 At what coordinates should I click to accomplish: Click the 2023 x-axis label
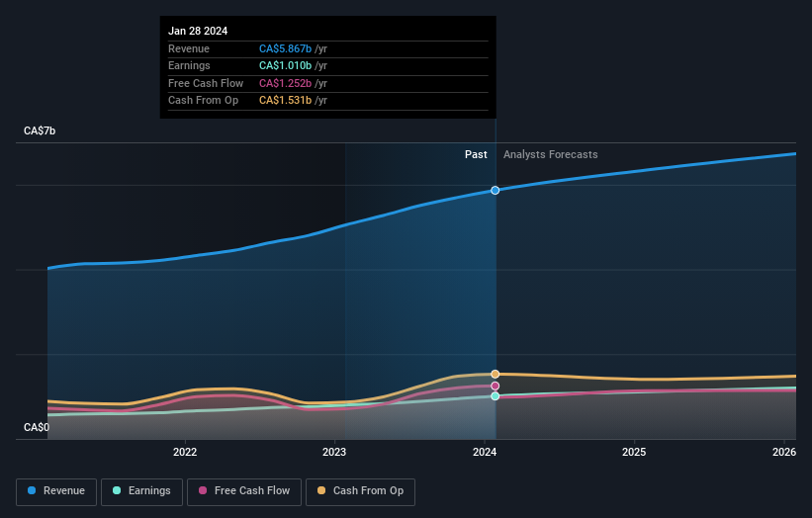[x=334, y=453]
